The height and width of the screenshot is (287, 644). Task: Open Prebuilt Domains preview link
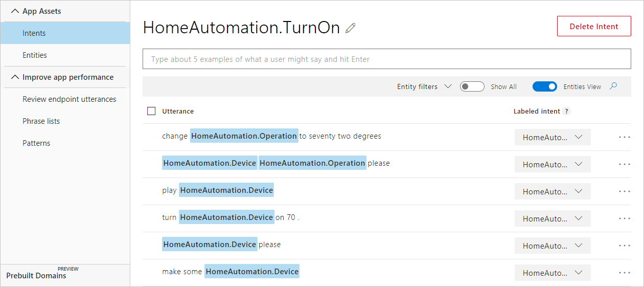click(x=36, y=276)
